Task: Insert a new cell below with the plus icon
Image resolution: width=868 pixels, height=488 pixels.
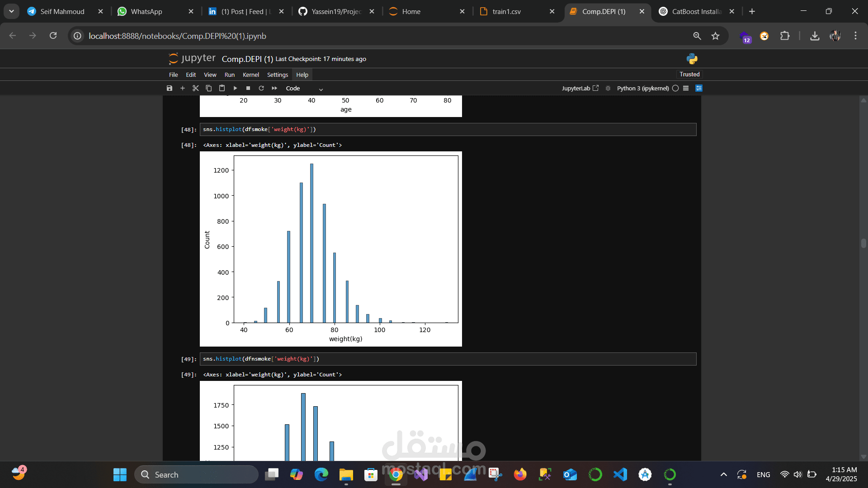Action: click(x=183, y=88)
